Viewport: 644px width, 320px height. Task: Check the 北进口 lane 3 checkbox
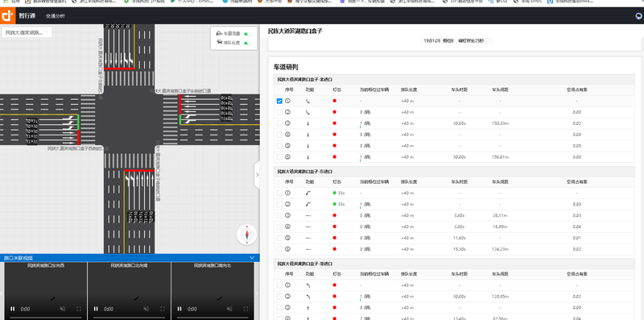(x=279, y=123)
